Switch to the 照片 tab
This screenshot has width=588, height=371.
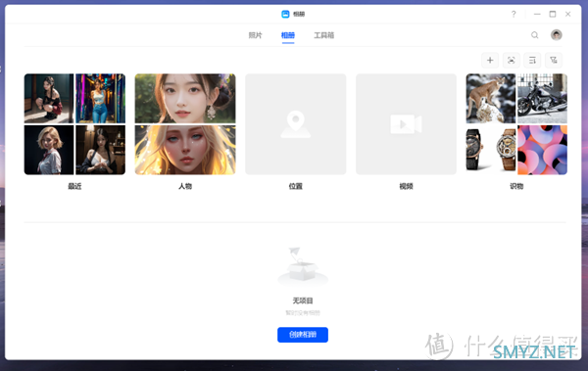coord(255,35)
